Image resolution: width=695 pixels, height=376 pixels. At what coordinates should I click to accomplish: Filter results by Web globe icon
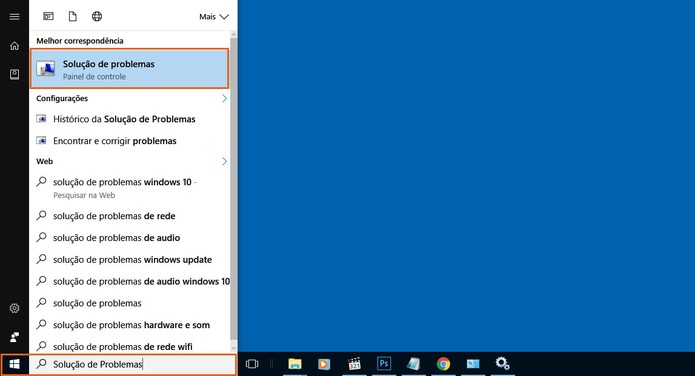coord(97,16)
